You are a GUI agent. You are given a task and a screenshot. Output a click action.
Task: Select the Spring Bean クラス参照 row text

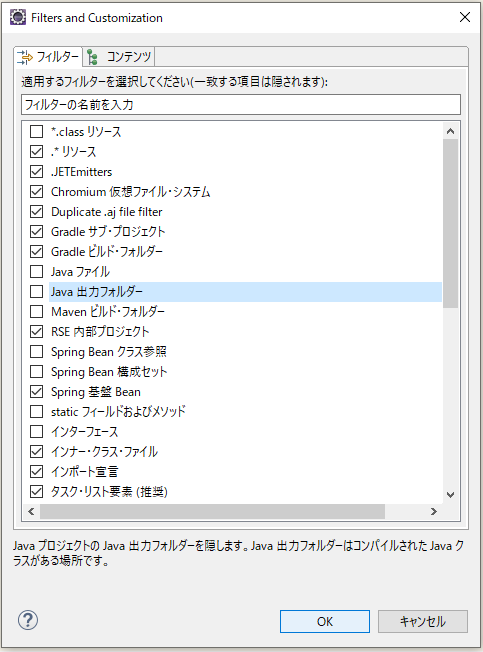(x=109, y=352)
